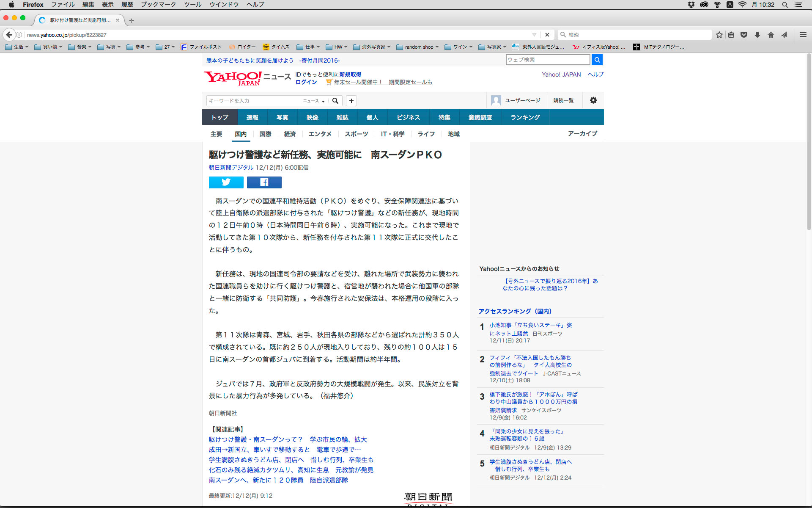Bookmark this page with the star icon

[719, 35]
